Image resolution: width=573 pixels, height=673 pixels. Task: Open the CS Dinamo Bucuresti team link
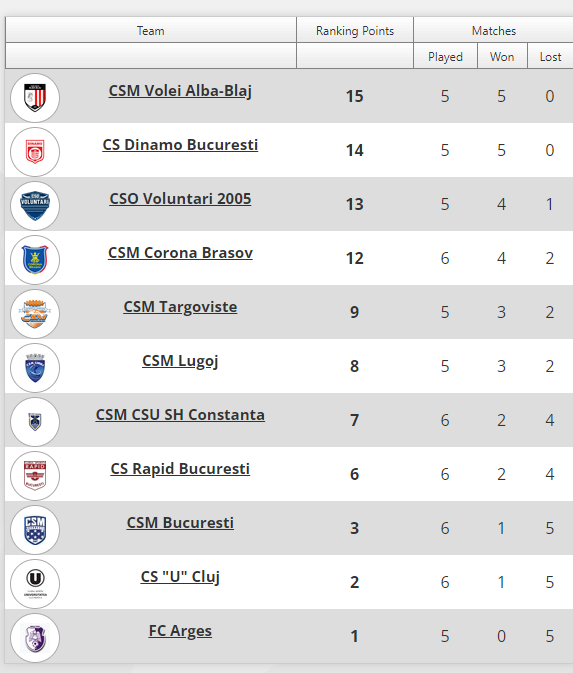[180, 145]
